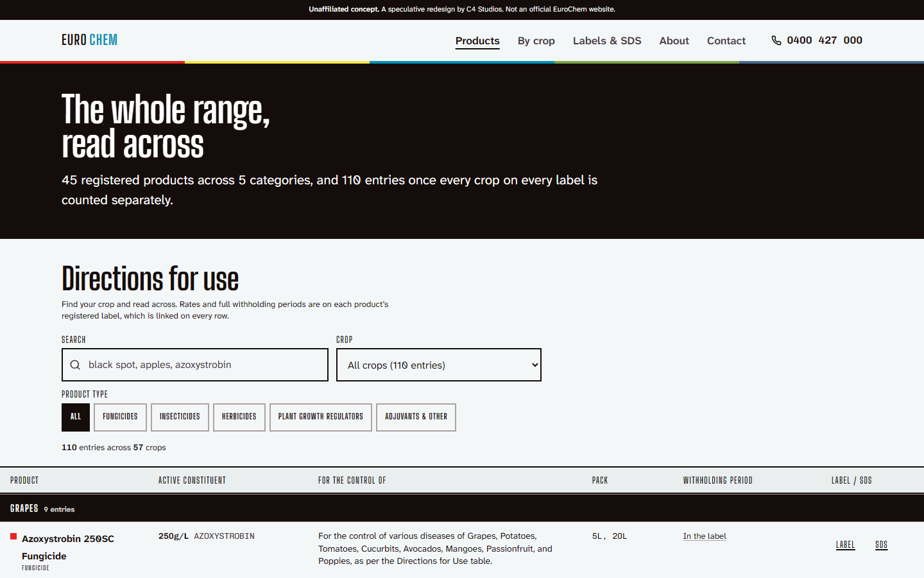
Task: Click the Withholding Period column header
Action: 717,480
